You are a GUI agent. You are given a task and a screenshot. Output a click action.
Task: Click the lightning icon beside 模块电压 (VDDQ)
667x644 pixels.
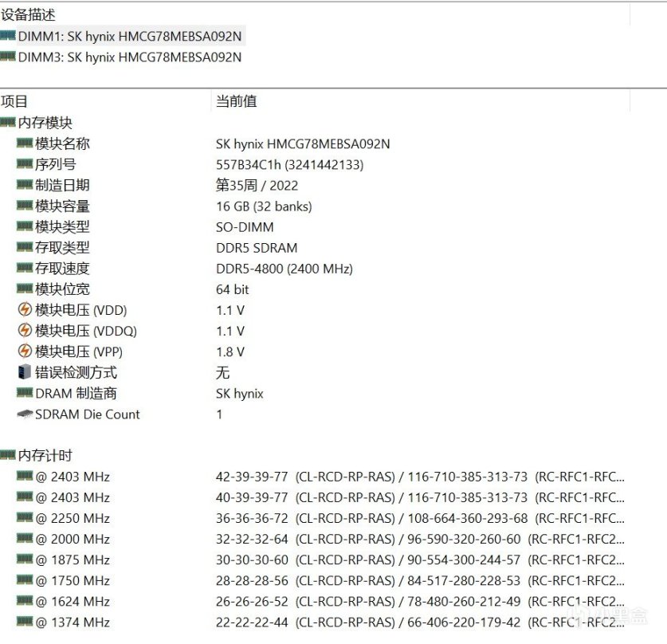click(25, 330)
